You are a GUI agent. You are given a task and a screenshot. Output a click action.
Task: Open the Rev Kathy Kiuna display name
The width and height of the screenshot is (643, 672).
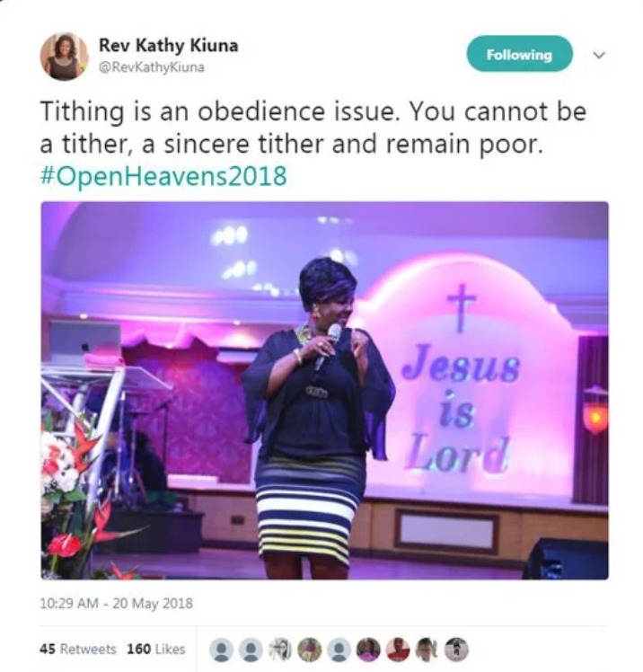(168, 46)
